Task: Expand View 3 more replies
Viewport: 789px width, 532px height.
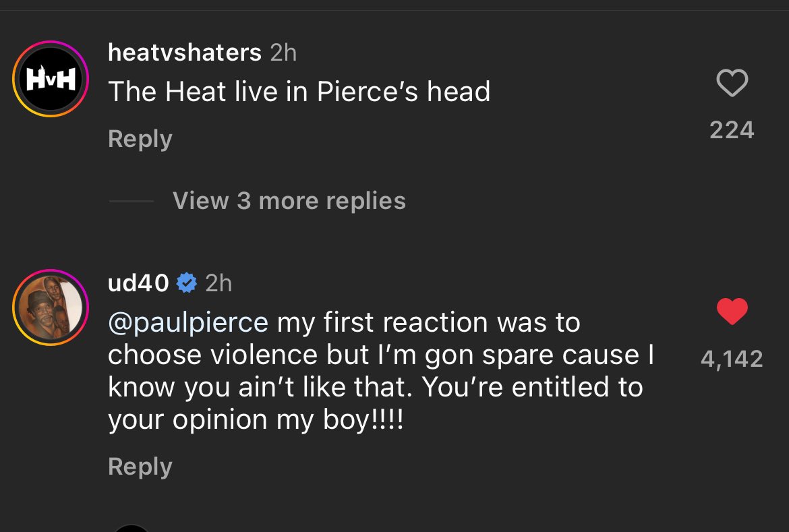Action: (x=289, y=201)
